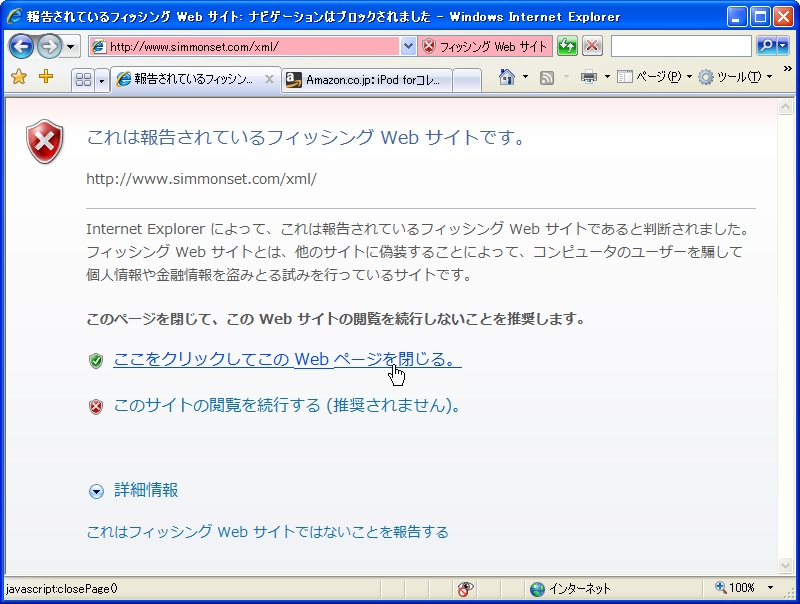The height and width of the screenshot is (604, 800).
Task: Click the green shield icon beside close link
Action: (96, 361)
